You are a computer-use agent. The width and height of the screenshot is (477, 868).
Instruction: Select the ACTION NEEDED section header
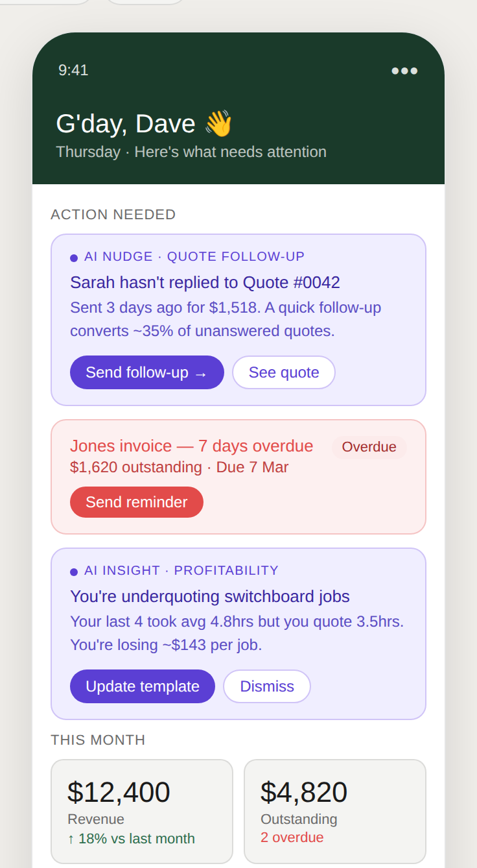pos(113,214)
